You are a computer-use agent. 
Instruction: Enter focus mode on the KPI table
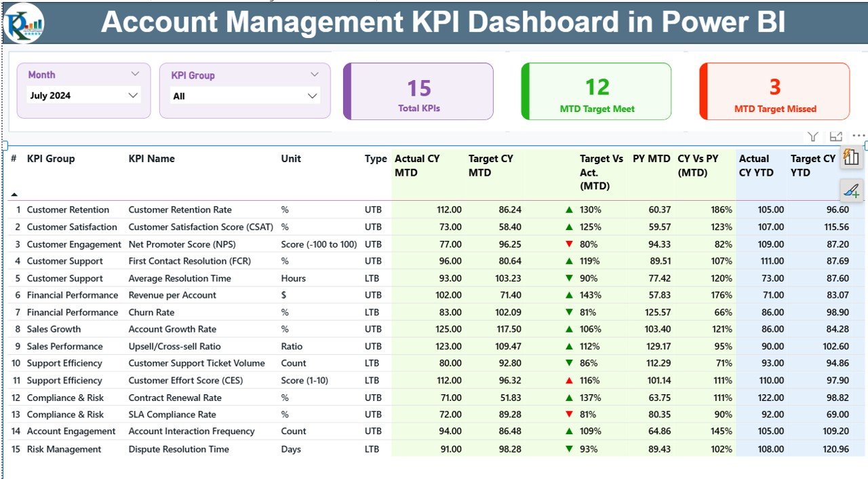835,136
